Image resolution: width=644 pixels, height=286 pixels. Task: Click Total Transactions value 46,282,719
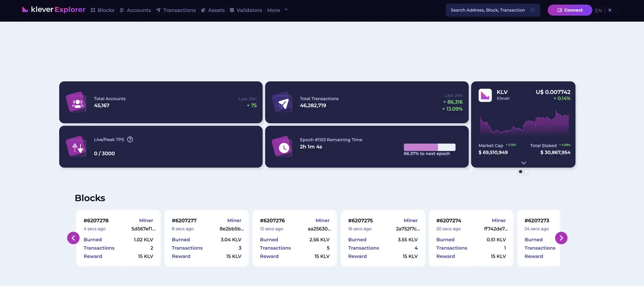313,105
